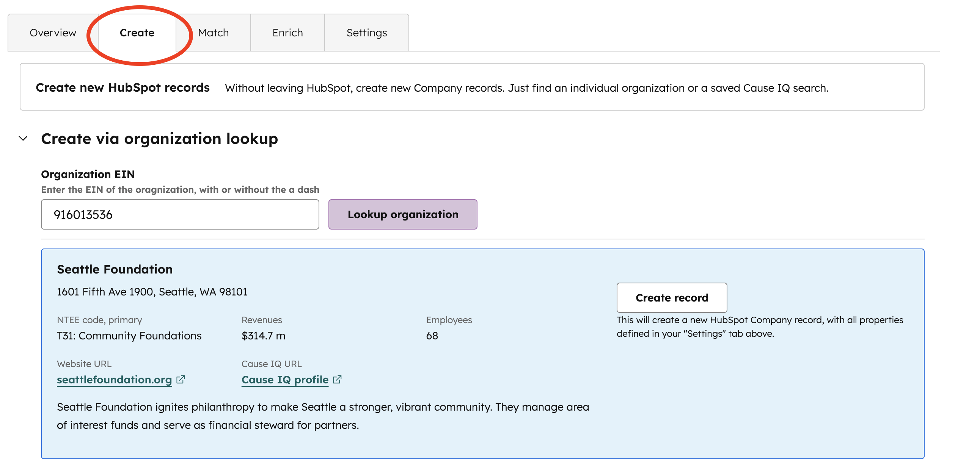980x472 pixels.
Task: Click the chevron next to Create via organization lookup
Action: (22, 138)
